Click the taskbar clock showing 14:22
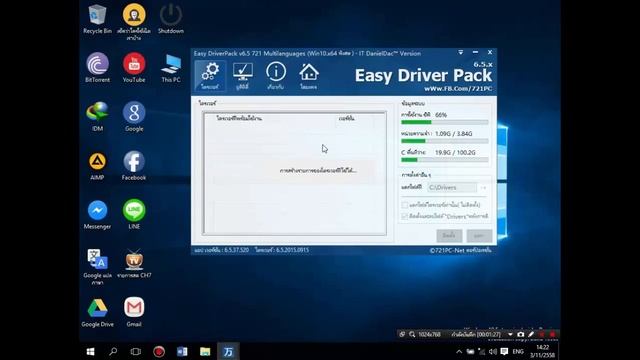Viewport: 640px width, 360px height. [x=542, y=351]
